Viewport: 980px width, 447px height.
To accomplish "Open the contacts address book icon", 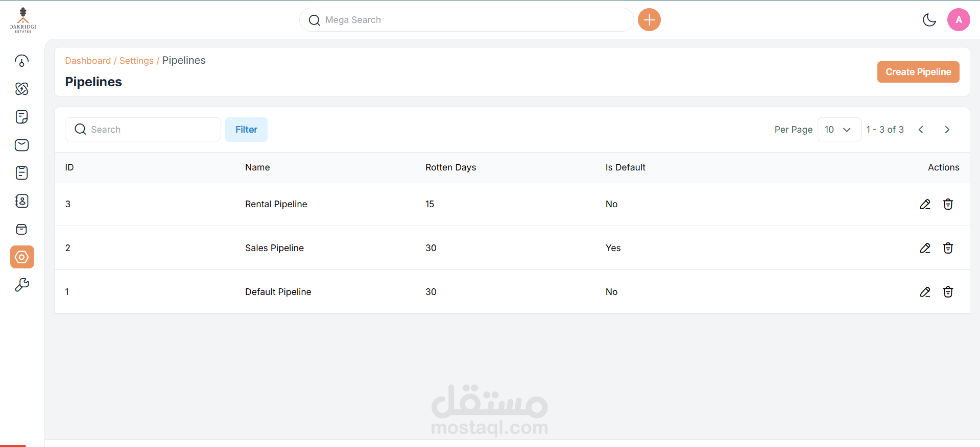I will (21, 201).
